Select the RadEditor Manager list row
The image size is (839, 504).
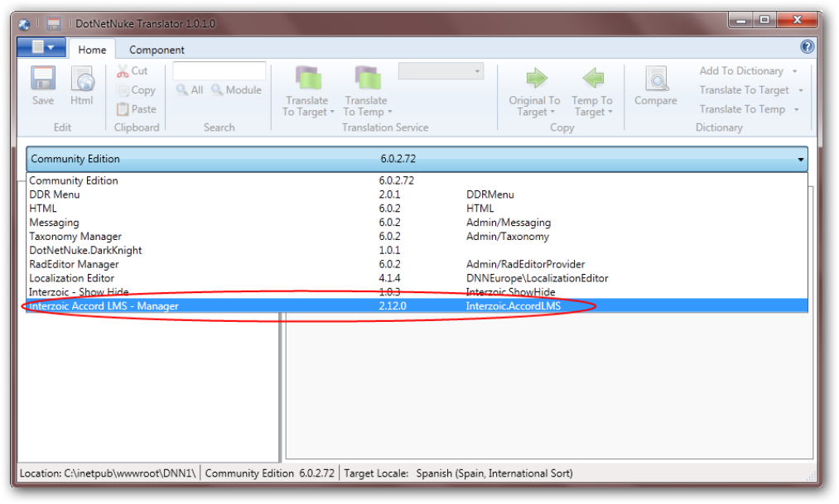pyautogui.click(x=417, y=264)
